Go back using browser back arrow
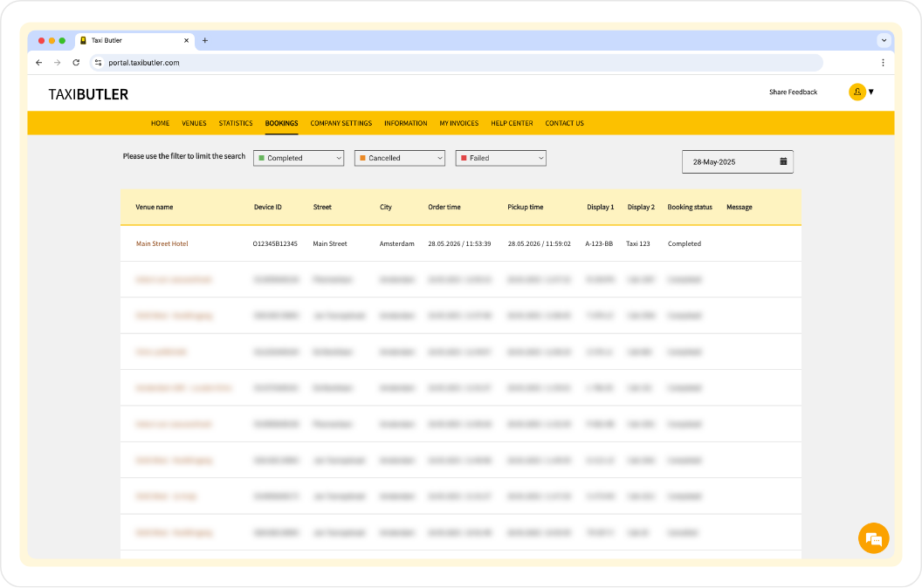The image size is (922, 588). pos(38,63)
